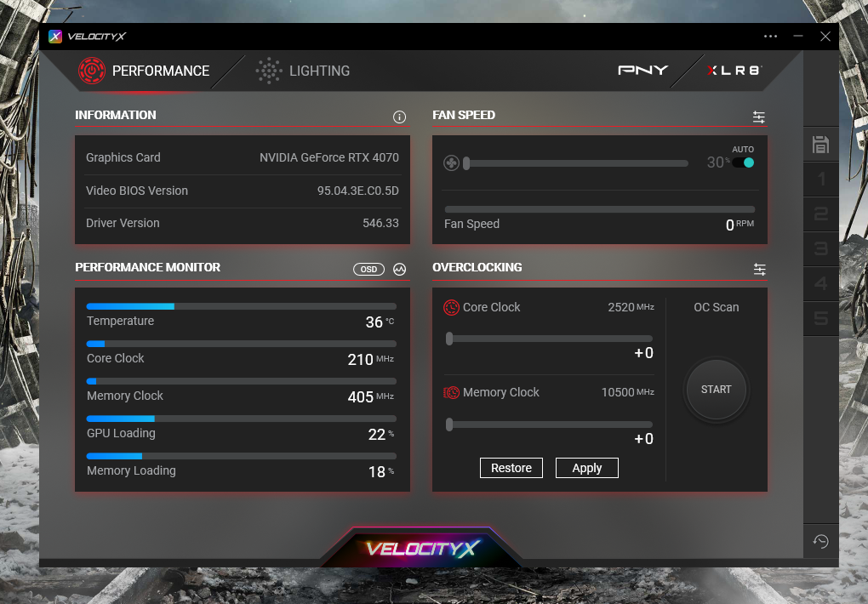Select profile slot 2

[821, 214]
